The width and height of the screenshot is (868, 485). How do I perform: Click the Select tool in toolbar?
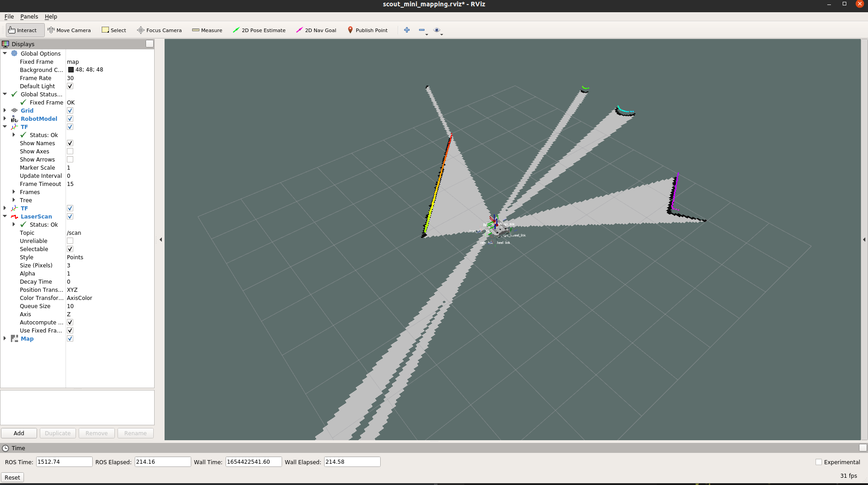coord(114,30)
